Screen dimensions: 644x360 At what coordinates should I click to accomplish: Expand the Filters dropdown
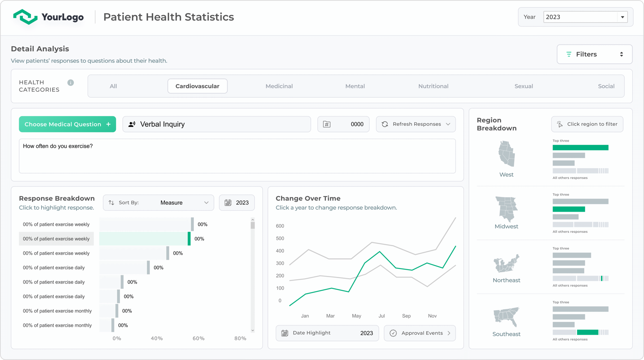[594, 54]
